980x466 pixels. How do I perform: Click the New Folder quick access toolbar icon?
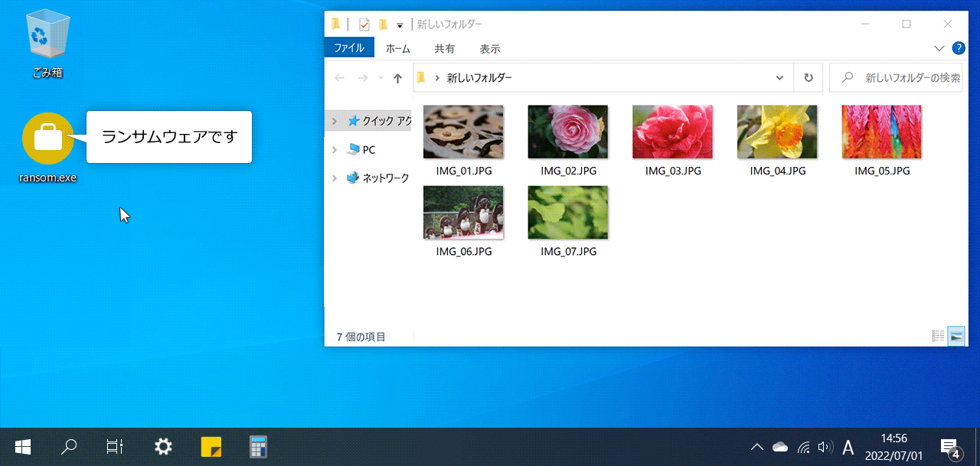[383, 24]
